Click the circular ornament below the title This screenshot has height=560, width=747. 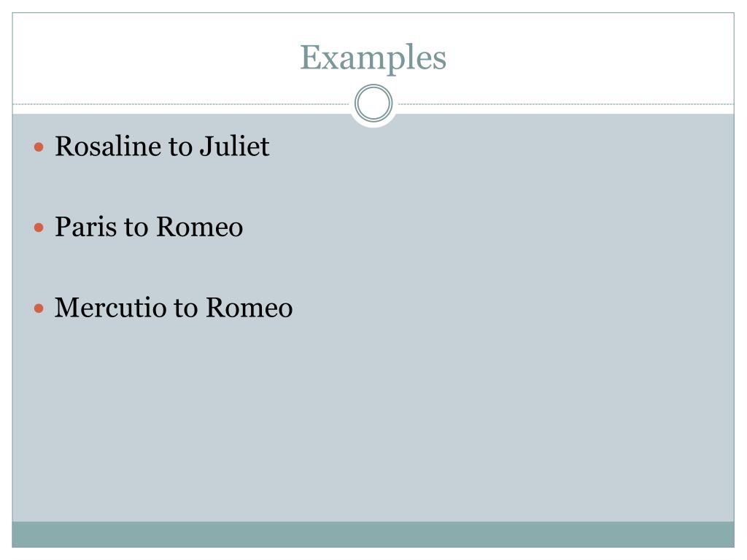(373, 104)
